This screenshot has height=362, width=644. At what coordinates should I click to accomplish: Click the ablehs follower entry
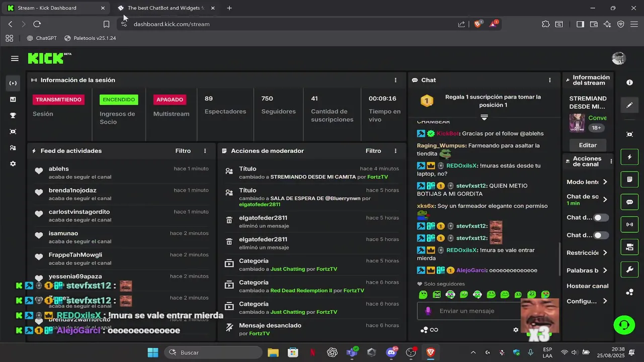pos(121,172)
